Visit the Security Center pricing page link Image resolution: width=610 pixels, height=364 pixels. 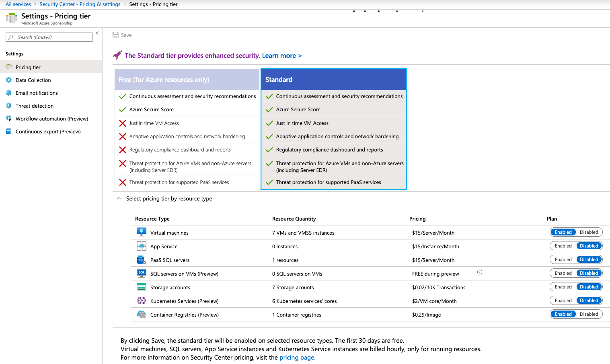point(297,357)
